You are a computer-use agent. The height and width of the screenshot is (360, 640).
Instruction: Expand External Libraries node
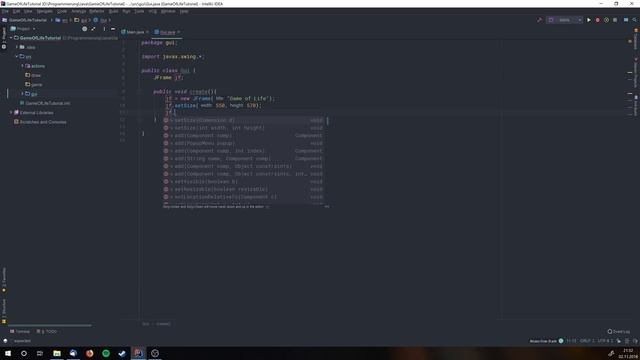pos(11,112)
